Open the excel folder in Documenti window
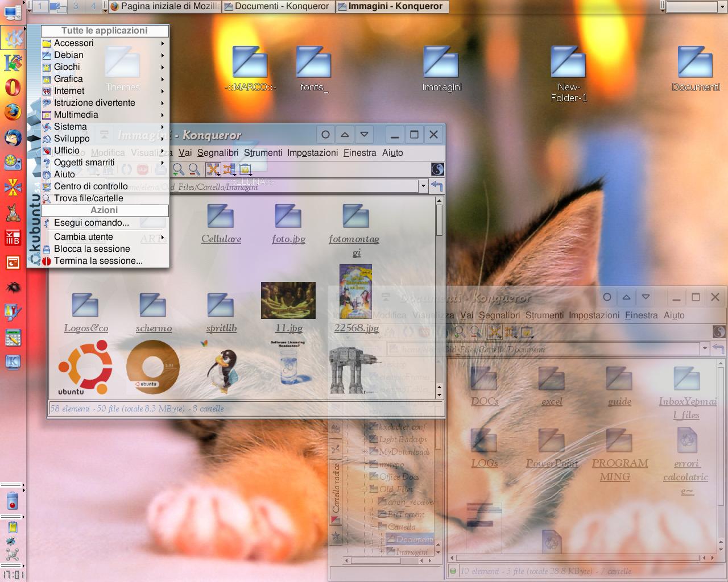The width and height of the screenshot is (728, 582). 552,386
